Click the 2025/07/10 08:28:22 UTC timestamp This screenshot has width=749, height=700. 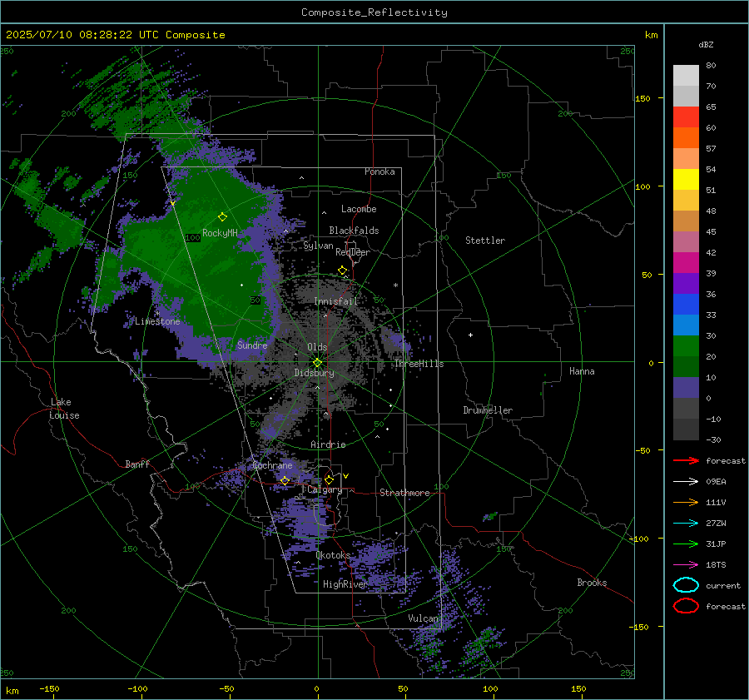[x=82, y=34]
